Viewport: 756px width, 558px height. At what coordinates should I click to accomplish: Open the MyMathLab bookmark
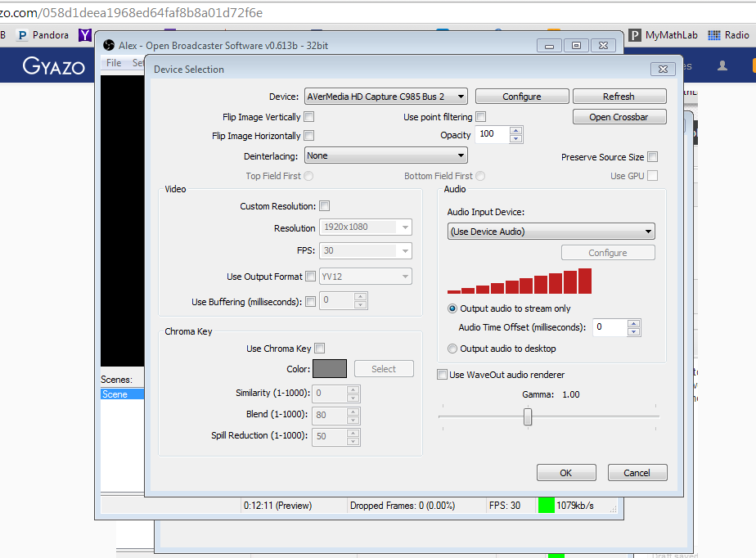pyautogui.click(x=664, y=35)
